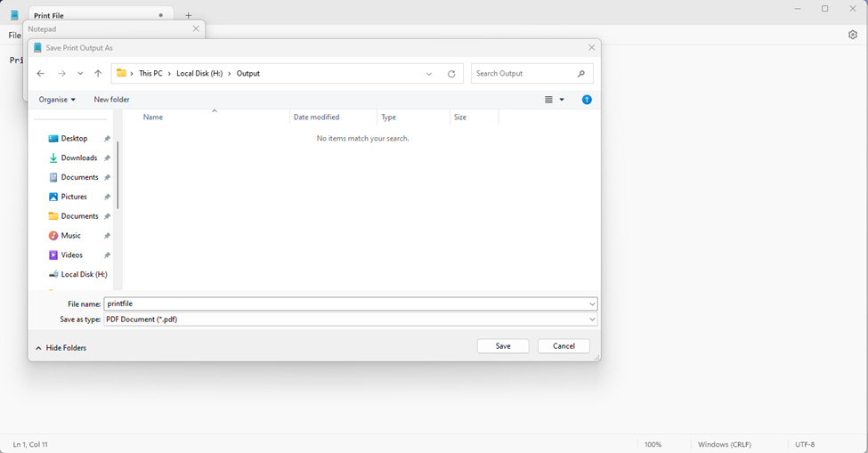Expand chevron after Local Disk (H:) breadcrumb
The image size is (868, 453).
coord(229,74)
